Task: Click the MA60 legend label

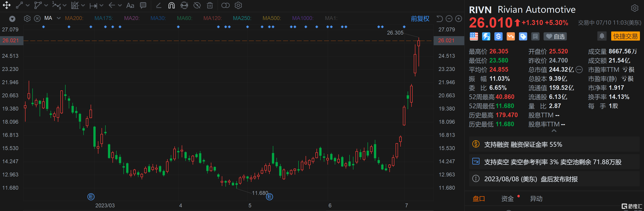Action: 184,18
